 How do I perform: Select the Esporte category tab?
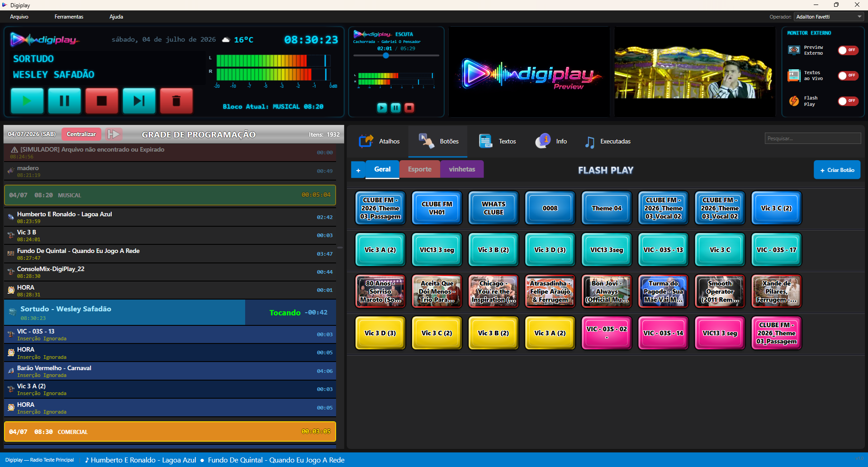pos(420,169)
